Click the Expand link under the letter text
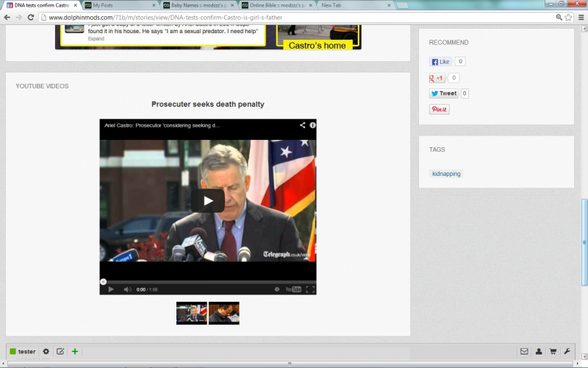588x368 pixels. point(96,39)
